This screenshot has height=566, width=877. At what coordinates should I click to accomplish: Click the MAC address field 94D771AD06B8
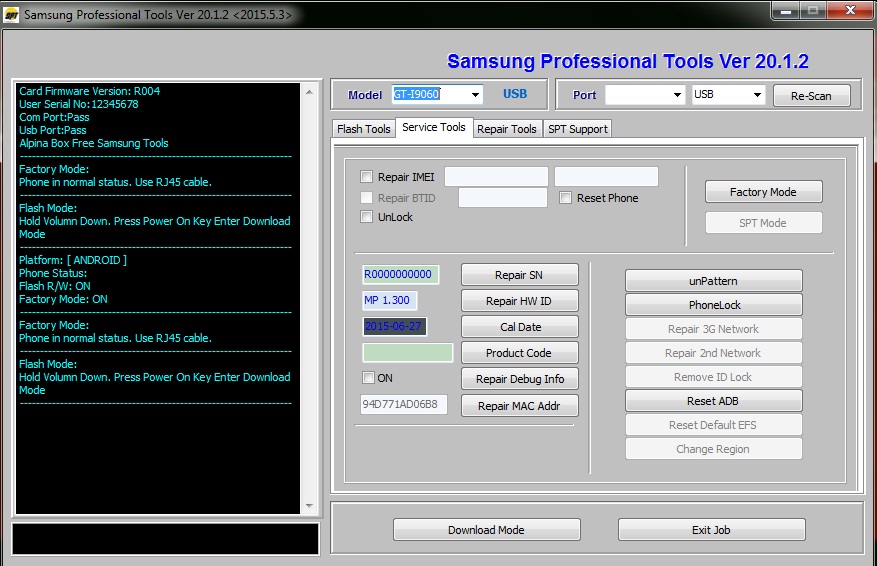(404, 404)
